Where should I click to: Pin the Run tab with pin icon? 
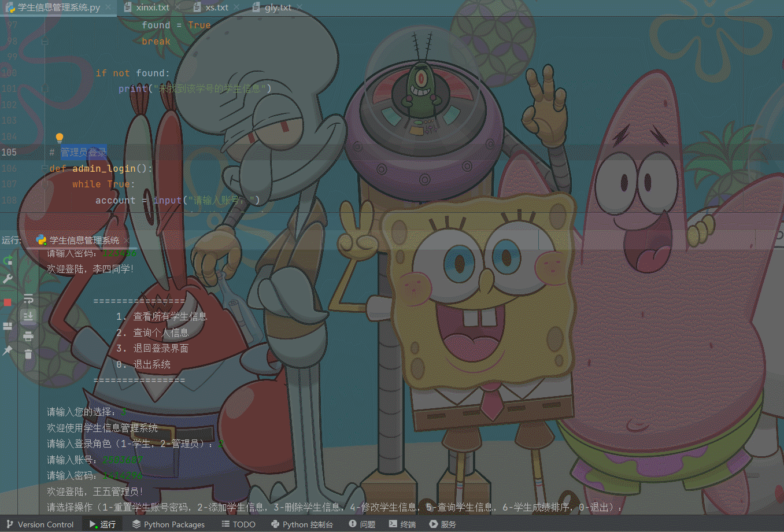point(8,350)
